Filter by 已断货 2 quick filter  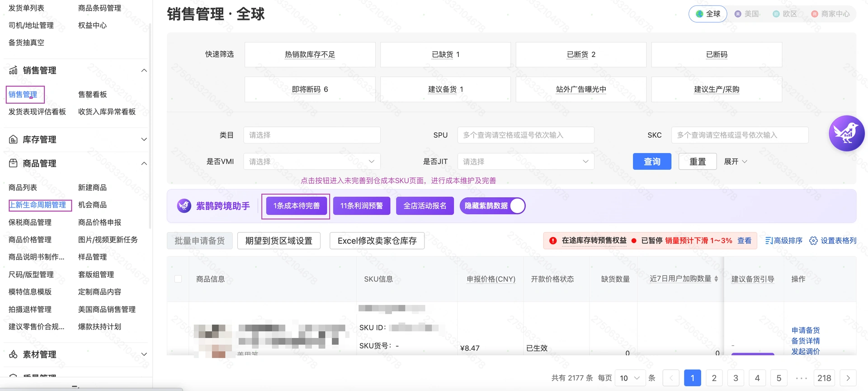click(x=581, y=55)
